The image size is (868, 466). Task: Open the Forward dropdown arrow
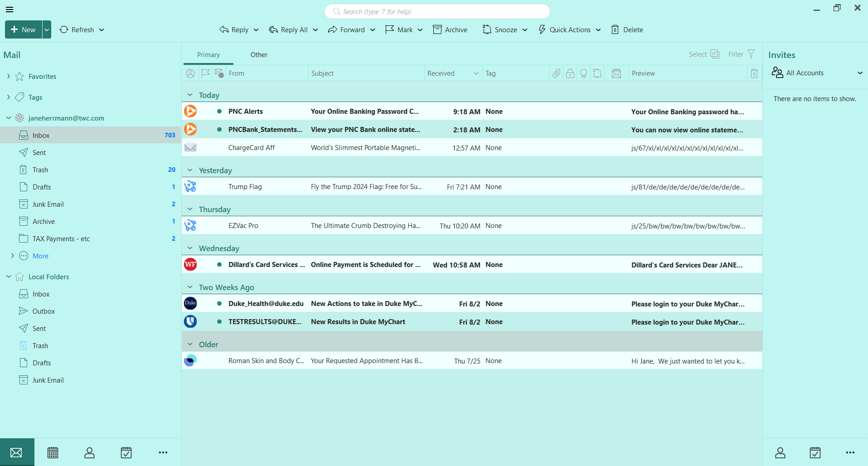tap(373, 30)
